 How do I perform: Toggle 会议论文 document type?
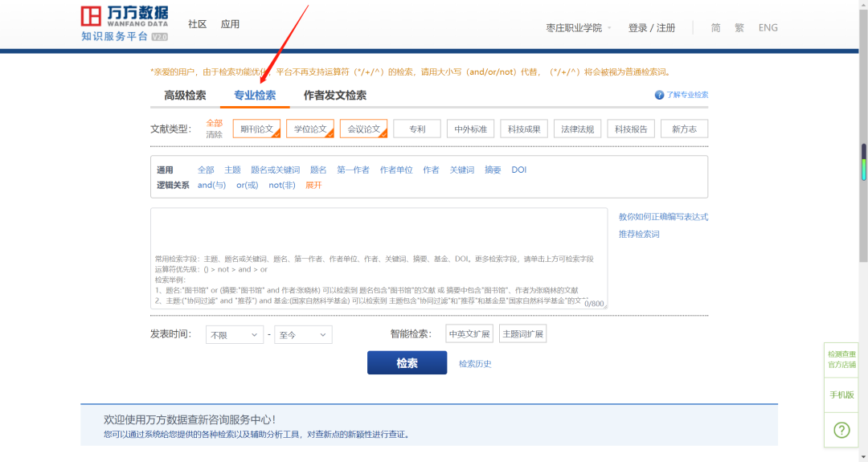[x=364, y=129]
